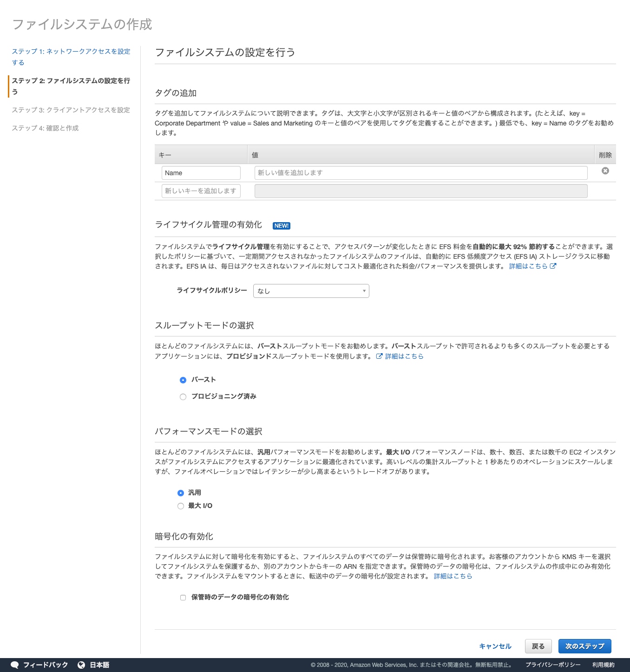Click the Name tag value input field
The image size is (630, 672).
420,173
